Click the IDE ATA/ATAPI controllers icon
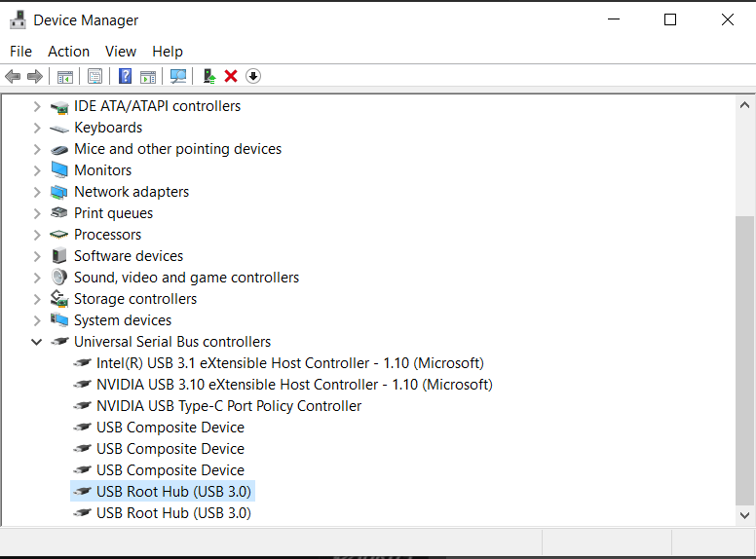 click(59, 107)
